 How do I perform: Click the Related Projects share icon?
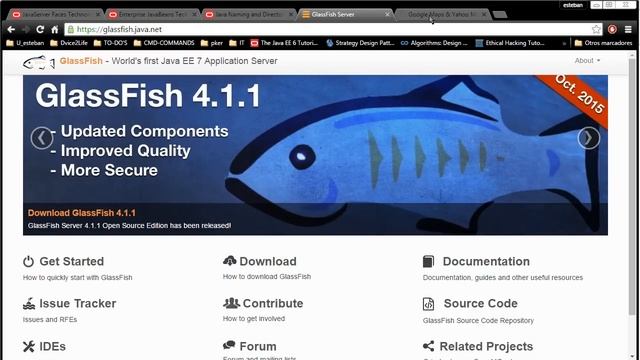(429, 346)
